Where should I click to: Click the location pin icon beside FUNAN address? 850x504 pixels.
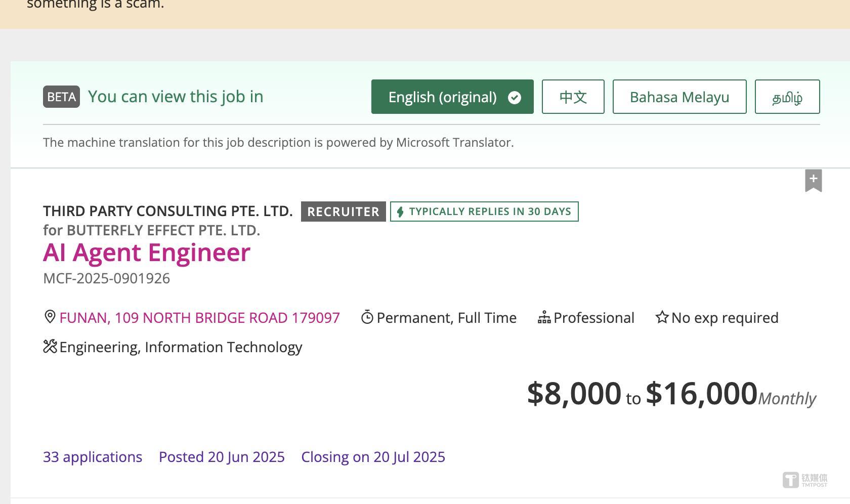pos(50,317)
